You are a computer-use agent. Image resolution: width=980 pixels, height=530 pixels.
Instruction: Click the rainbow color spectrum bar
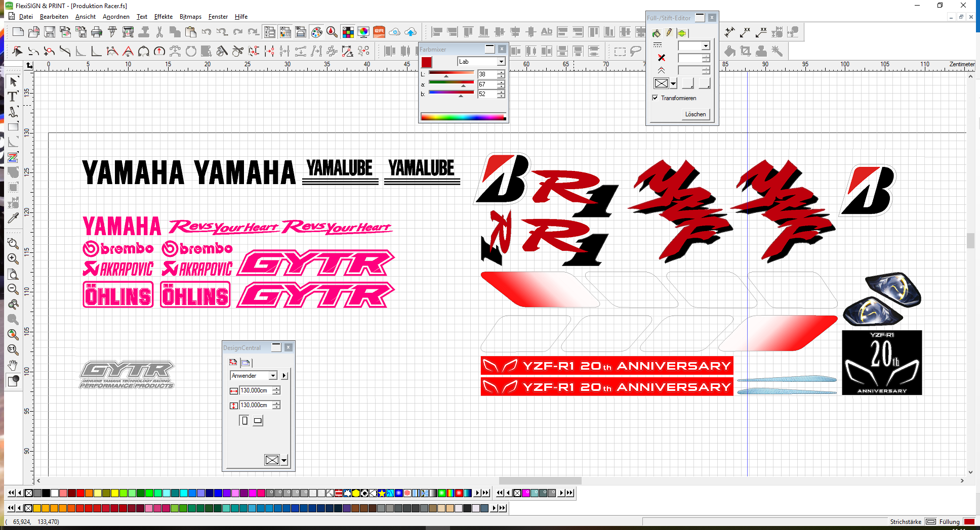463,117
